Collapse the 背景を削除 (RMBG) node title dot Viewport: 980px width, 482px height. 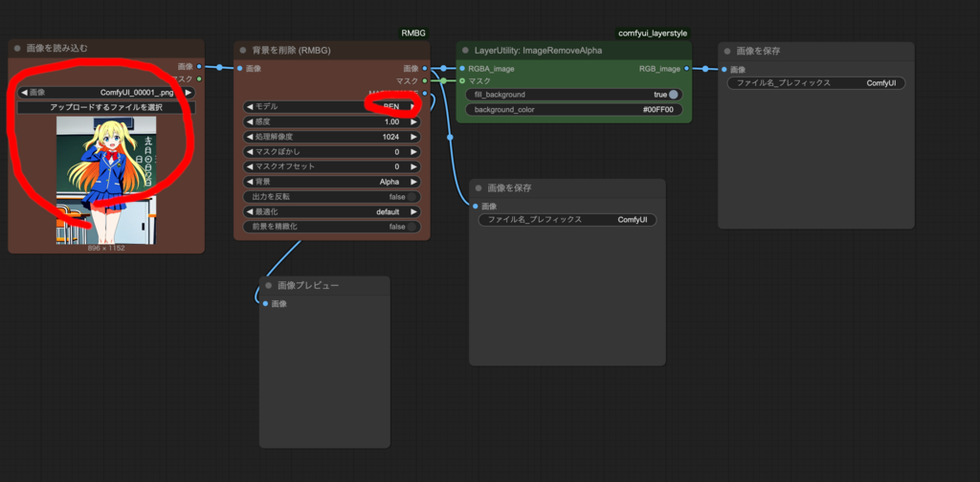(243, 50)
